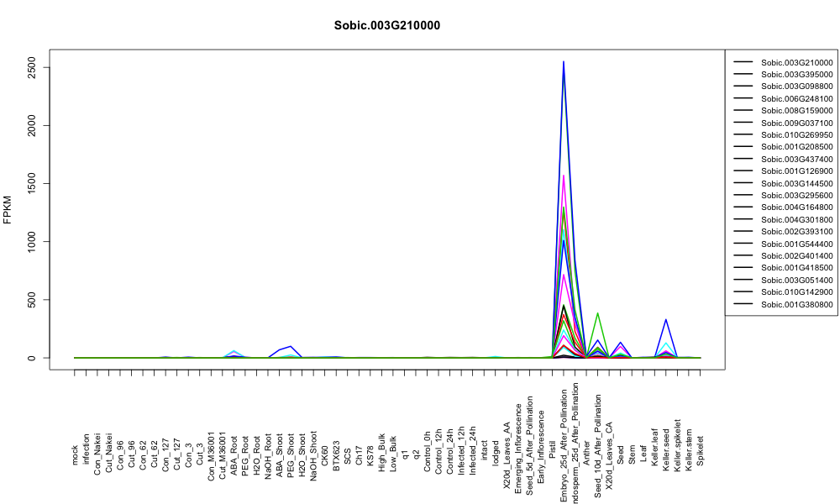Click the green peak at Seed_10d_After_Pollination
Screen dimensions: 840x504
point(597,313)
